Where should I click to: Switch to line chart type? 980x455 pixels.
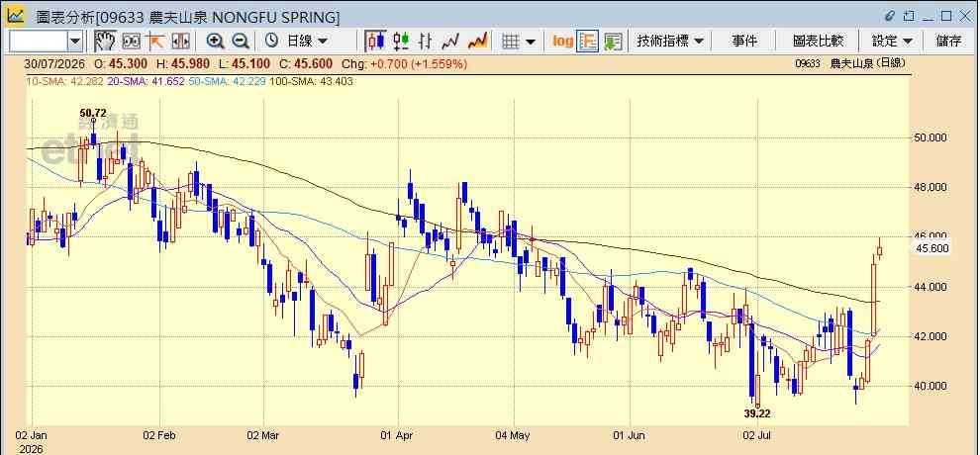coord(450,42)
